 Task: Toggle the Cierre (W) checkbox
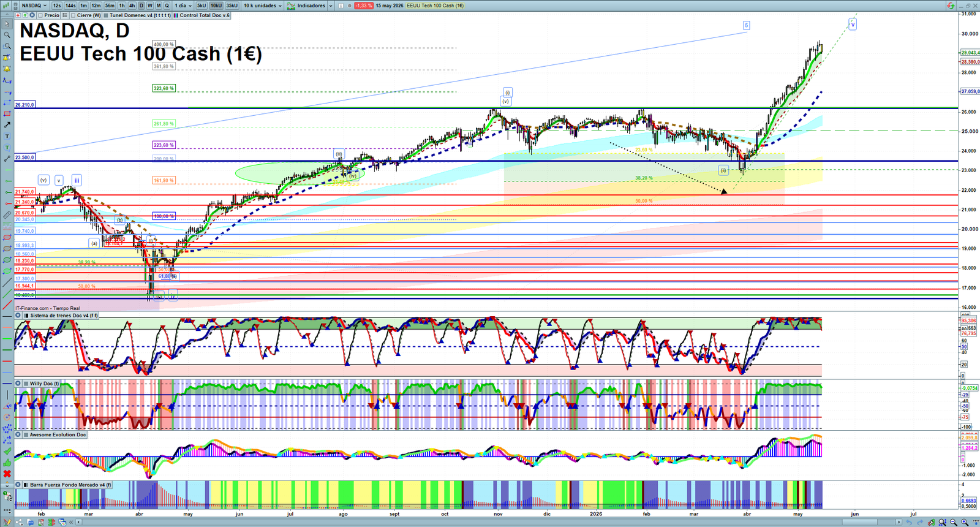(73, 15)
